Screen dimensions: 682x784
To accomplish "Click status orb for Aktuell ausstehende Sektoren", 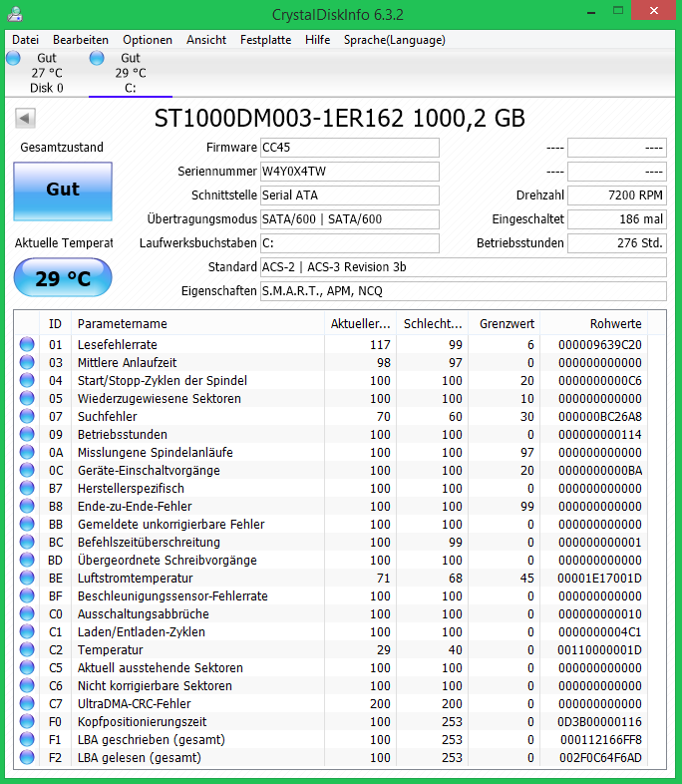I will (27, 667).
